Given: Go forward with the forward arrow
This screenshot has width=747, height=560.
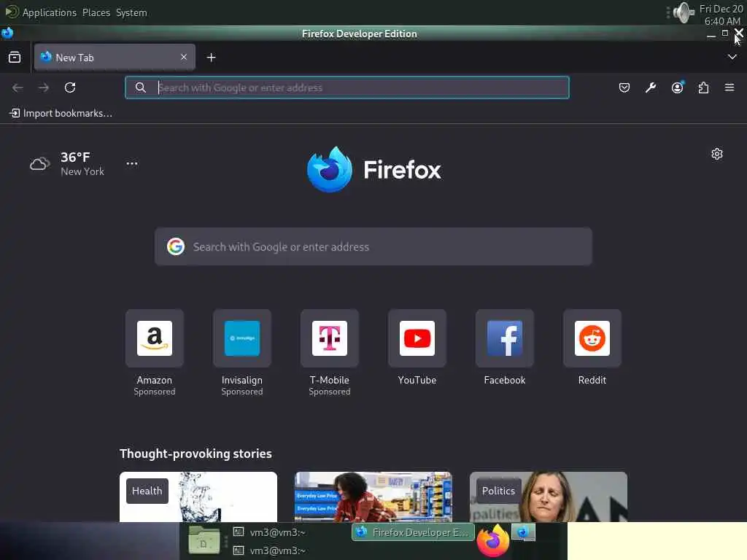Looking at the screenshot, I should pyautogui.click(x=44, y=87).
